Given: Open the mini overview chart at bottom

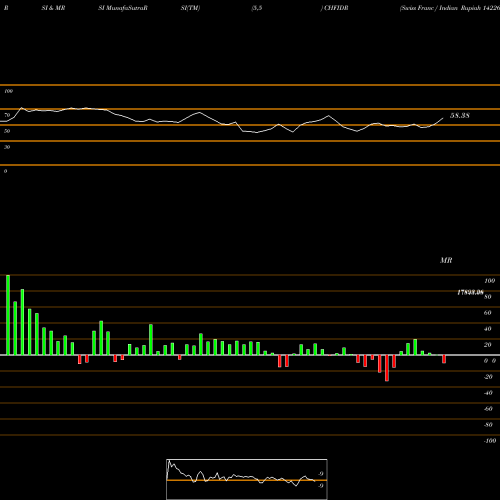Looking at the screenshot, I should click(x=247, y=479).
